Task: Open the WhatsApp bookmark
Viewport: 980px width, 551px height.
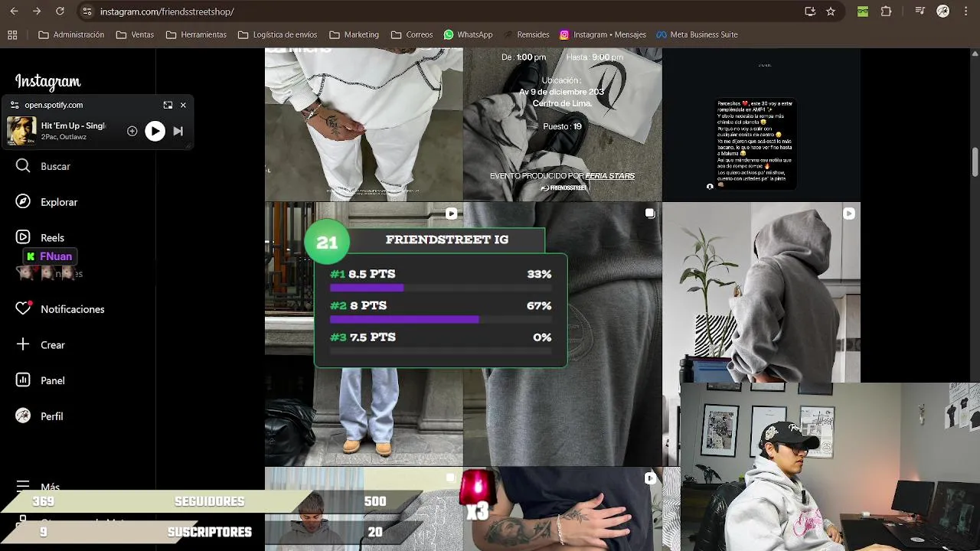Action: click(x=468, y=34)
